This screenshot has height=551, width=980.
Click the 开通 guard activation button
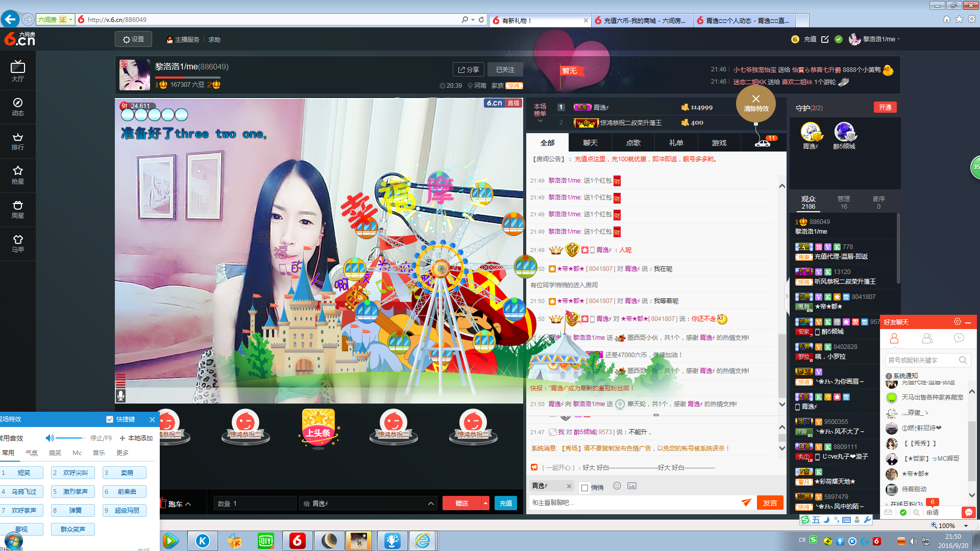tap(885, 107)
